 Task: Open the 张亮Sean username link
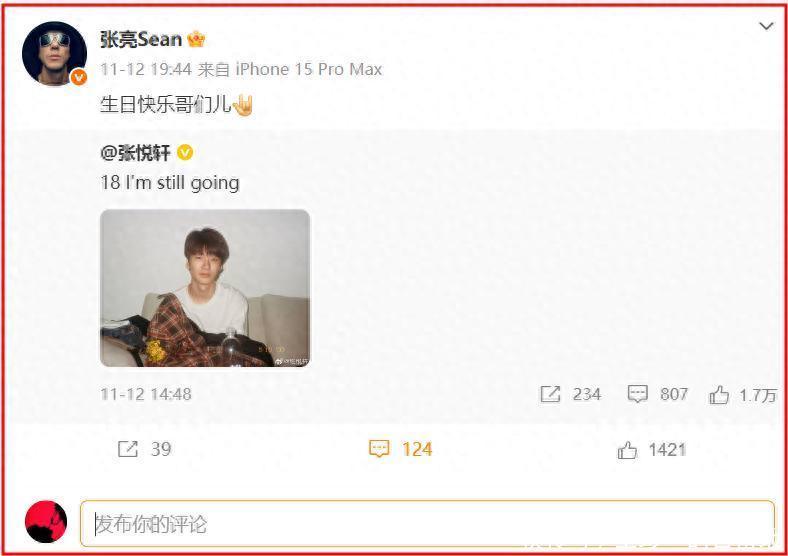(141, 39)
